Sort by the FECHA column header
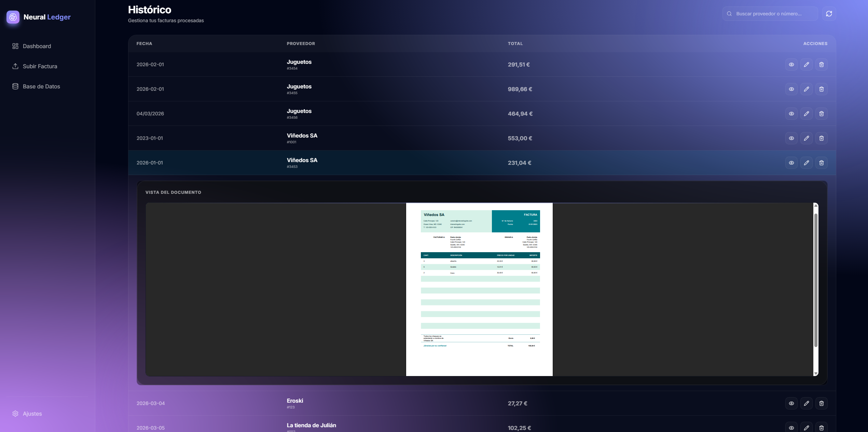 click(x=144, y=43)
